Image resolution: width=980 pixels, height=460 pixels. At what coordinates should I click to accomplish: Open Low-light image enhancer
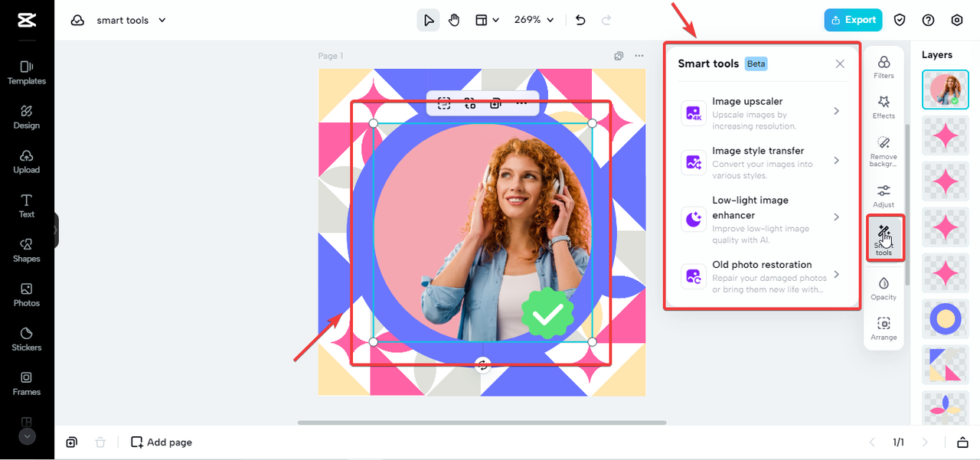tap(763, 218)
